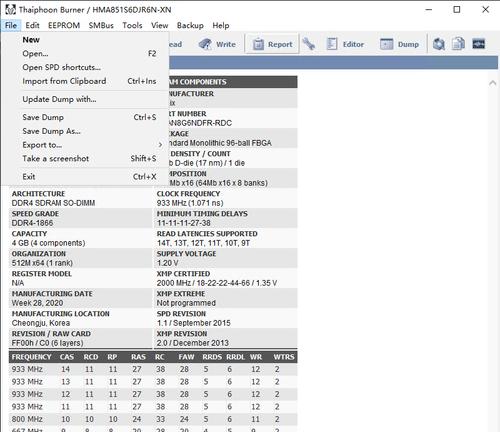Viewport: 500px width, 432px height.
Task: Open the Tools menu
Action: (x=132, y=25)
